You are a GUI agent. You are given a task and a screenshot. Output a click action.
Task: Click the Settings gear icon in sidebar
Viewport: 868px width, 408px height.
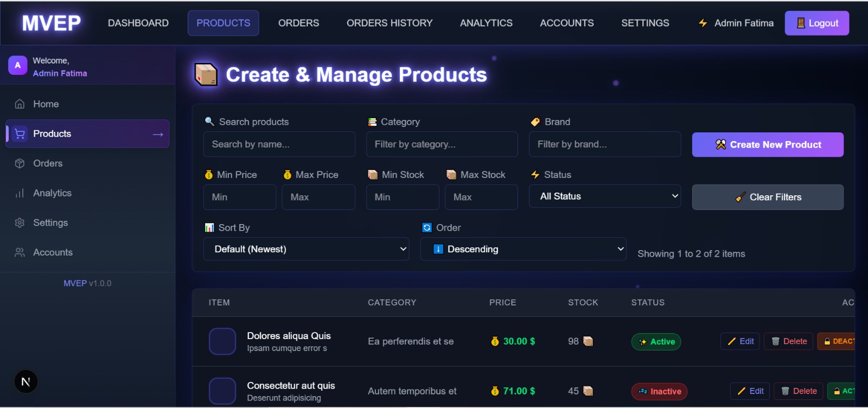point(20,222)
